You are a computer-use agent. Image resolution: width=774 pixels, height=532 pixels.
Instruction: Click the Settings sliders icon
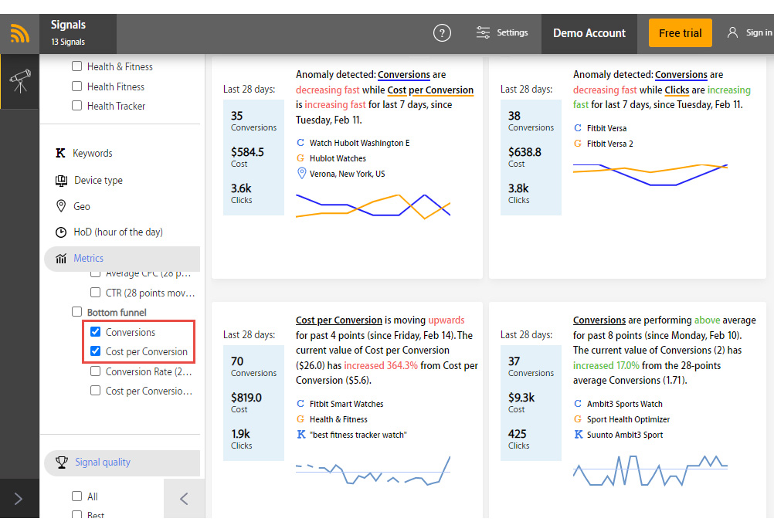pos(483,32)
